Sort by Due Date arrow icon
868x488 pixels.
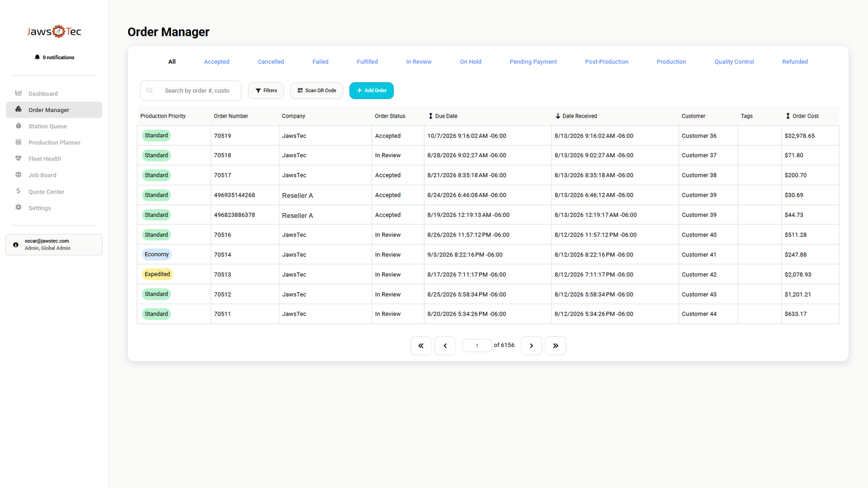click(x=431, y=116)
